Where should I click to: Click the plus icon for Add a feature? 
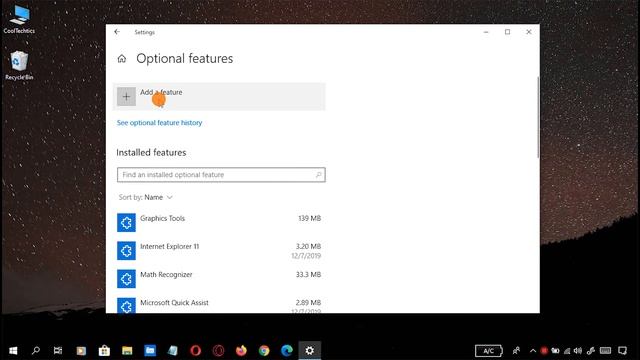[x=126, y=97]
